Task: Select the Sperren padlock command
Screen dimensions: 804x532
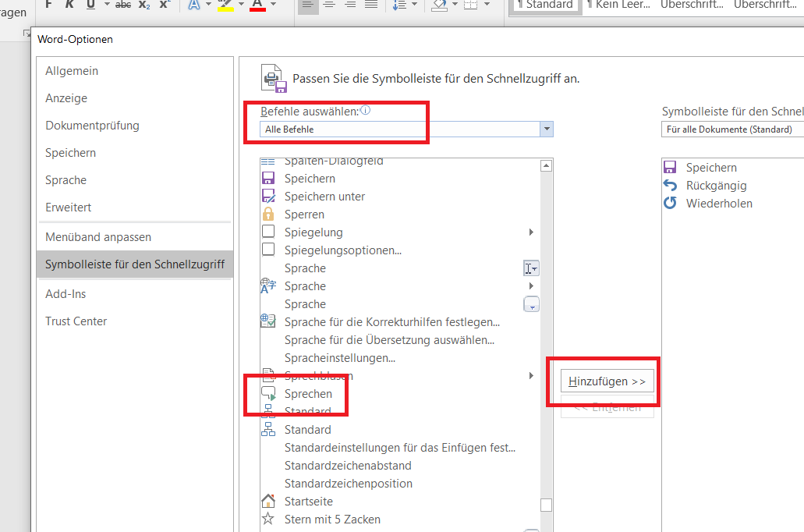Action: 401,215
